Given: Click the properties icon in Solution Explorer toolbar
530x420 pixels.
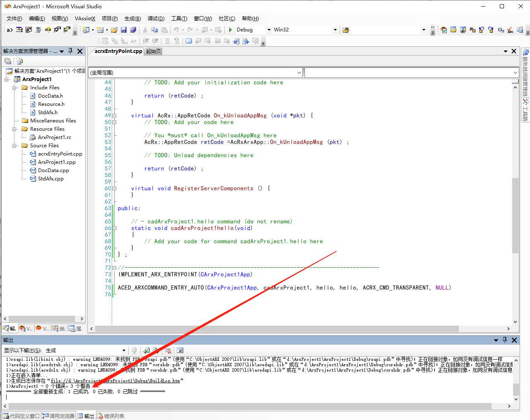Looking at the screenshot, I should [x=8, y=61].
